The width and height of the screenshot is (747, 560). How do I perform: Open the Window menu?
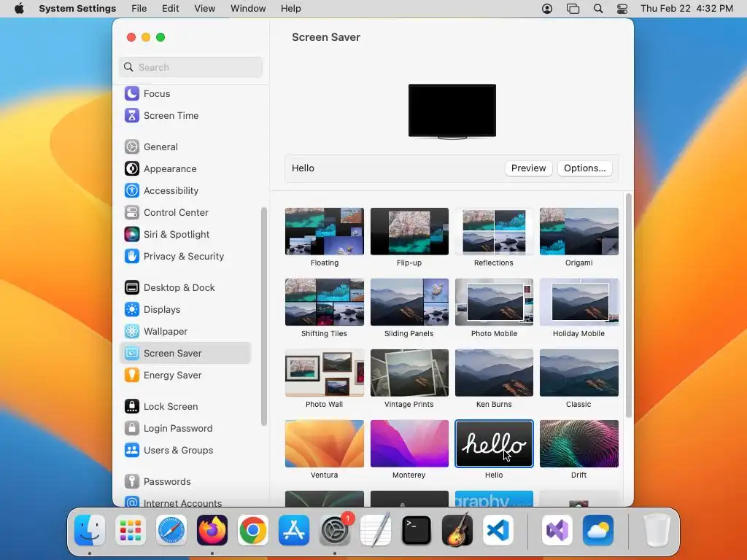tap(248, 9)
